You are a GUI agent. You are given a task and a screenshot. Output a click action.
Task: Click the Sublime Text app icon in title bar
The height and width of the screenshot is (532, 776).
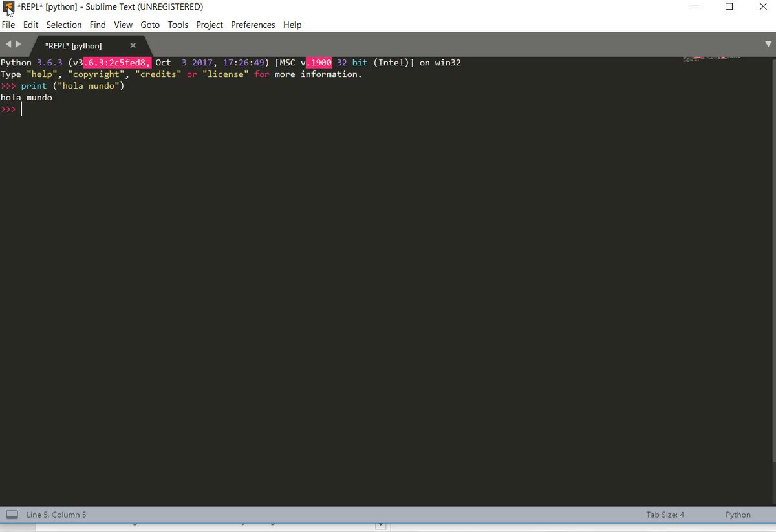click(8, 7)
